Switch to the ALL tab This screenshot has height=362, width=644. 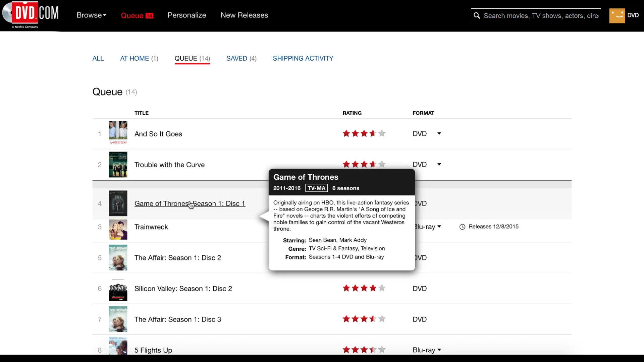click(98, 58)
